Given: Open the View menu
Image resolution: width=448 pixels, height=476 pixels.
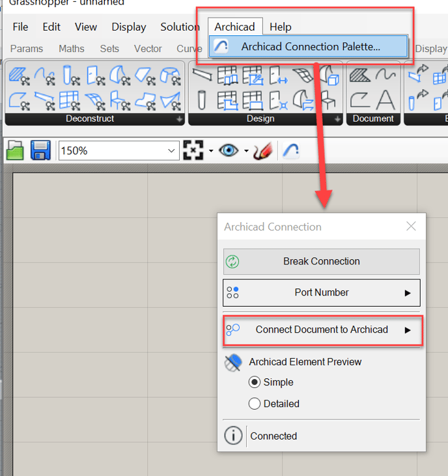Looking at the screenshot, I should (86, 27).
